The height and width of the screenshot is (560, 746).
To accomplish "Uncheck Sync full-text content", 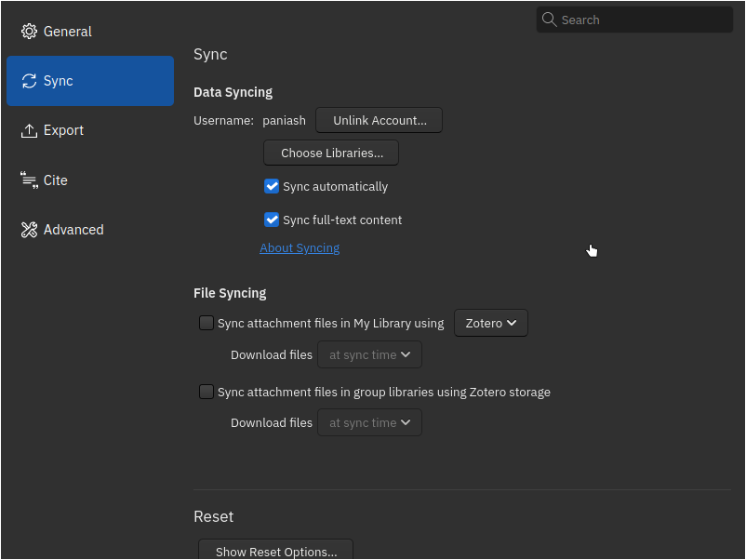I will [272, 220].
